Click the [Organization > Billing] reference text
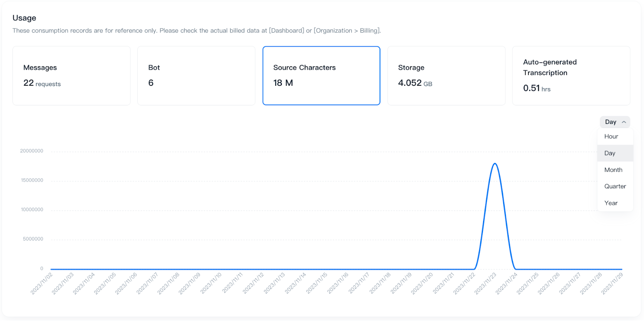 347,31
